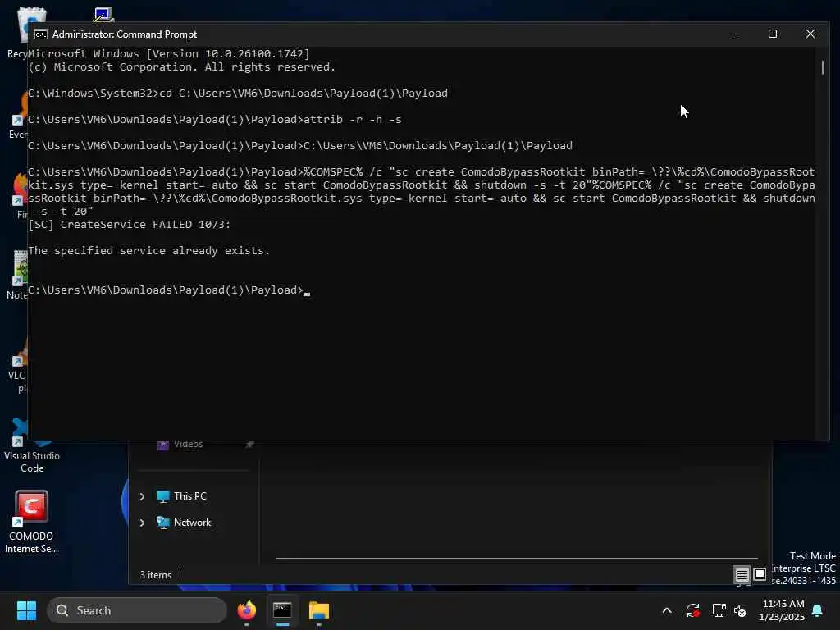Click 'The specified service already exists.' text
Viewport: 840px width, 630px height.
coord(149,251)
